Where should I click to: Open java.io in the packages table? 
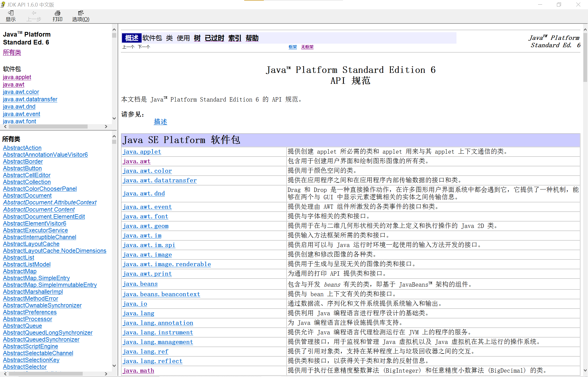135,304
